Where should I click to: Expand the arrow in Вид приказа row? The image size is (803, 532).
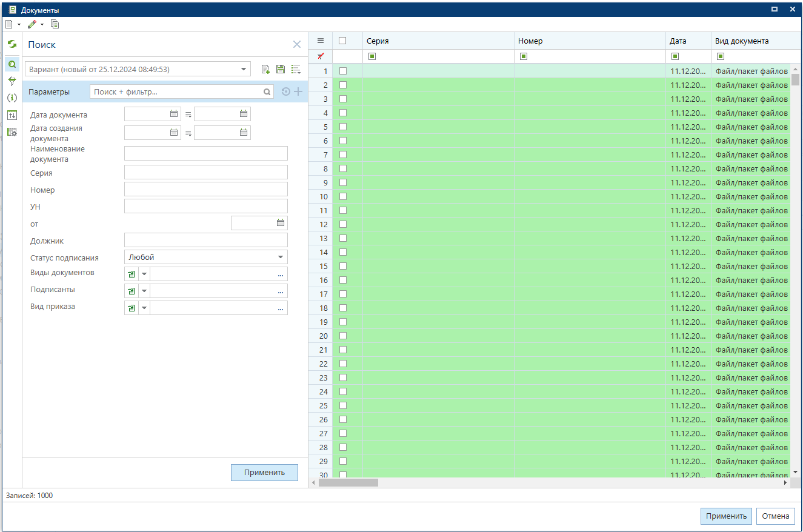(144, 308)
